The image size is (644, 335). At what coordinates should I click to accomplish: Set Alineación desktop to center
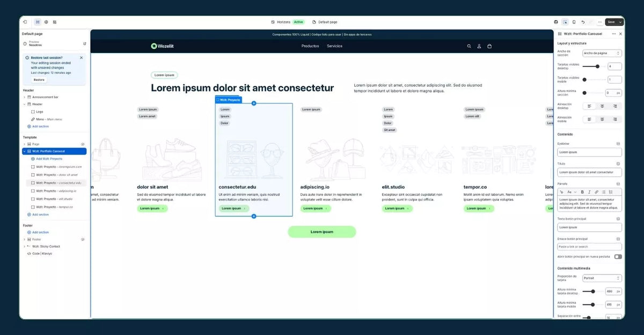point(602,106)
